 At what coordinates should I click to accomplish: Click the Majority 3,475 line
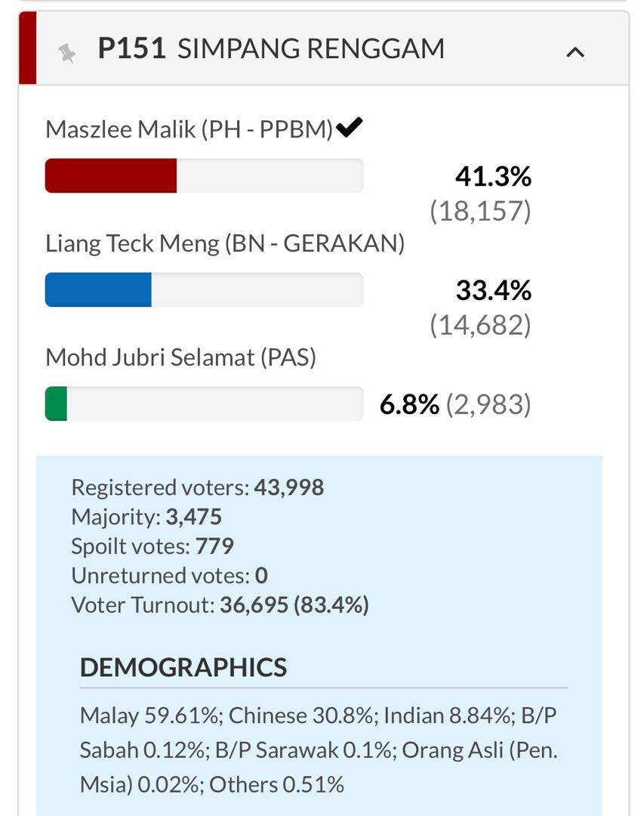coord(146,517)
